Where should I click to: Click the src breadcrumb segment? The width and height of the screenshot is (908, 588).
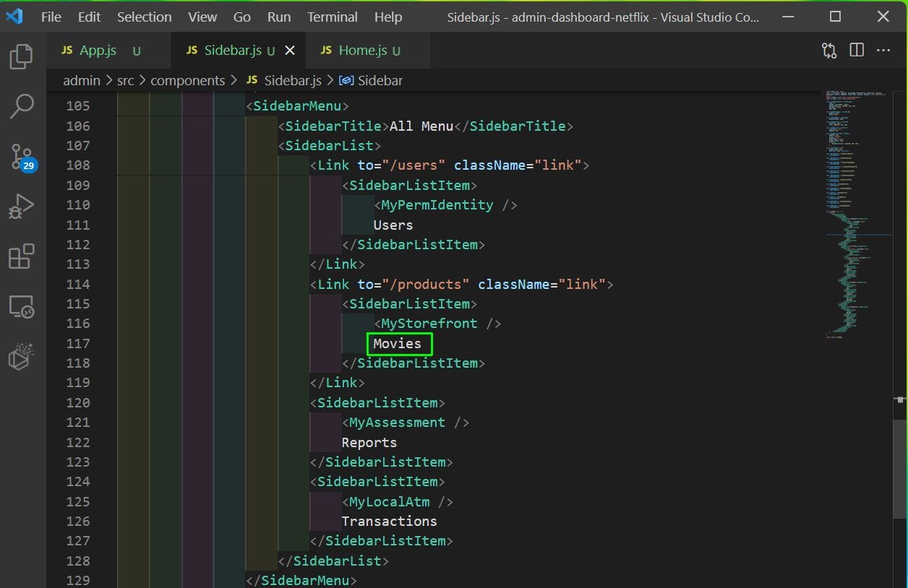[x=126, y=80]
